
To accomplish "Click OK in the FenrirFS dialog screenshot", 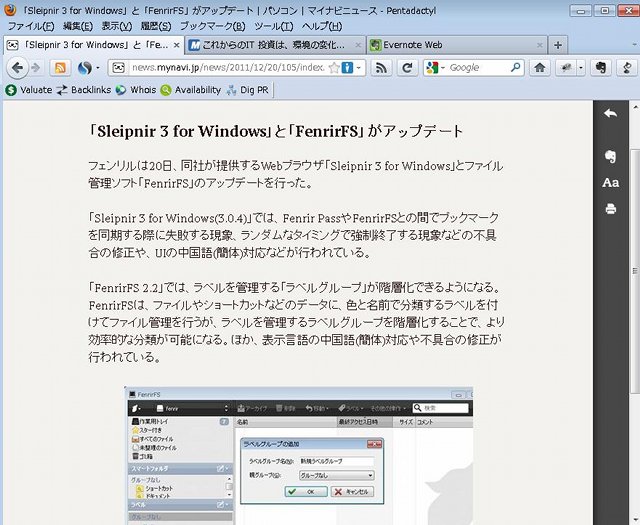I will 306,492.
